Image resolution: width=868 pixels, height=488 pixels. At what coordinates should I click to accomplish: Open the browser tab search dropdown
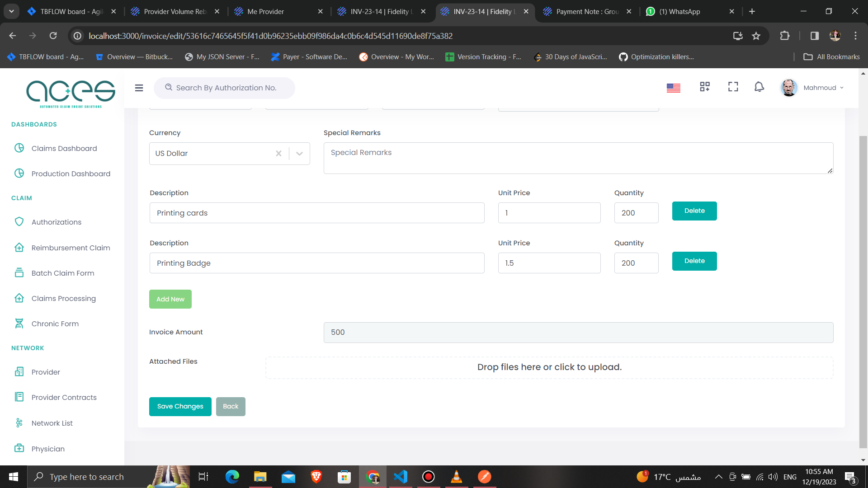pos(11,11)
